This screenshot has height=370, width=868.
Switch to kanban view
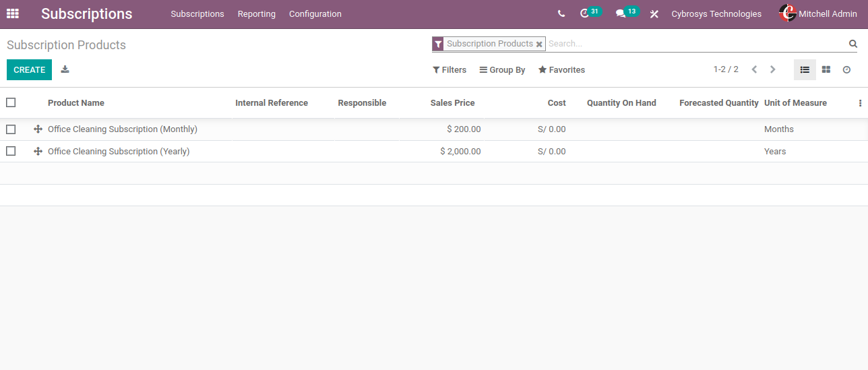pyautogui.click(x=826, y=69)
